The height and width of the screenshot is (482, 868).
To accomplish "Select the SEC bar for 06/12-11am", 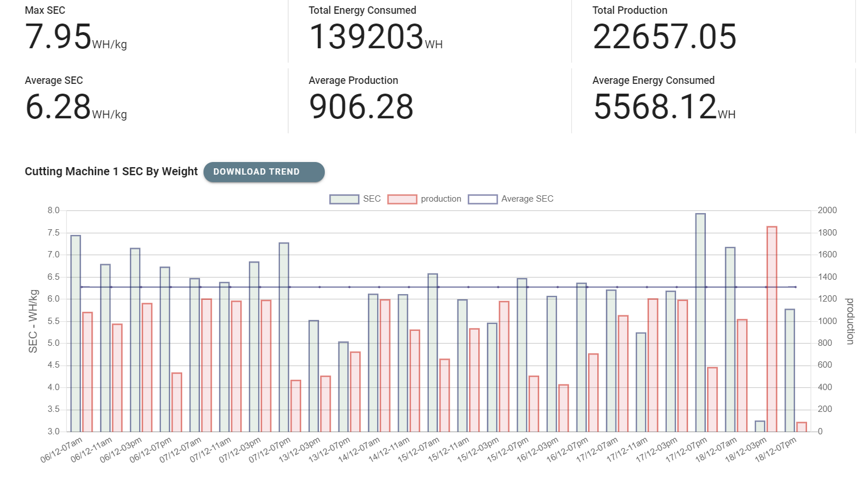I will click(105, 348).
